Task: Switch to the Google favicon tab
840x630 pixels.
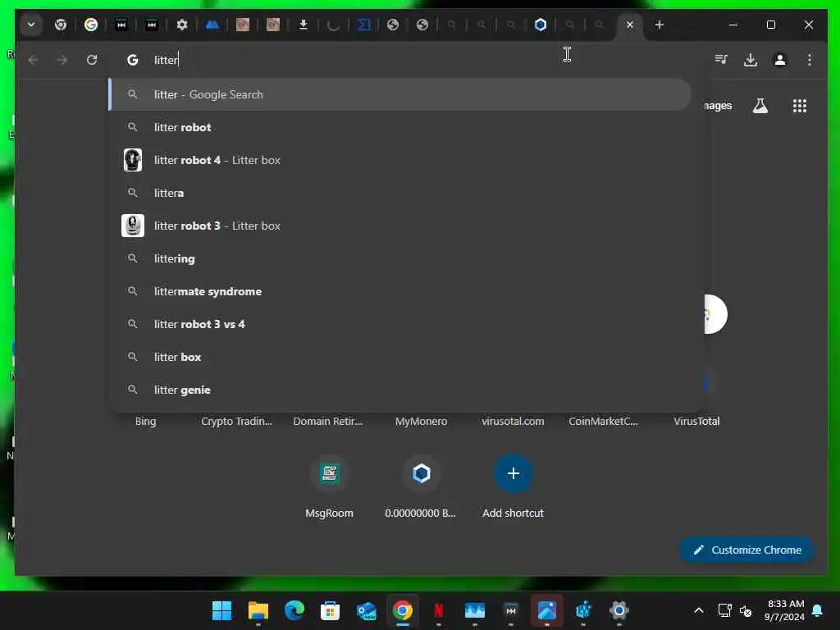Action: [91, 25]
